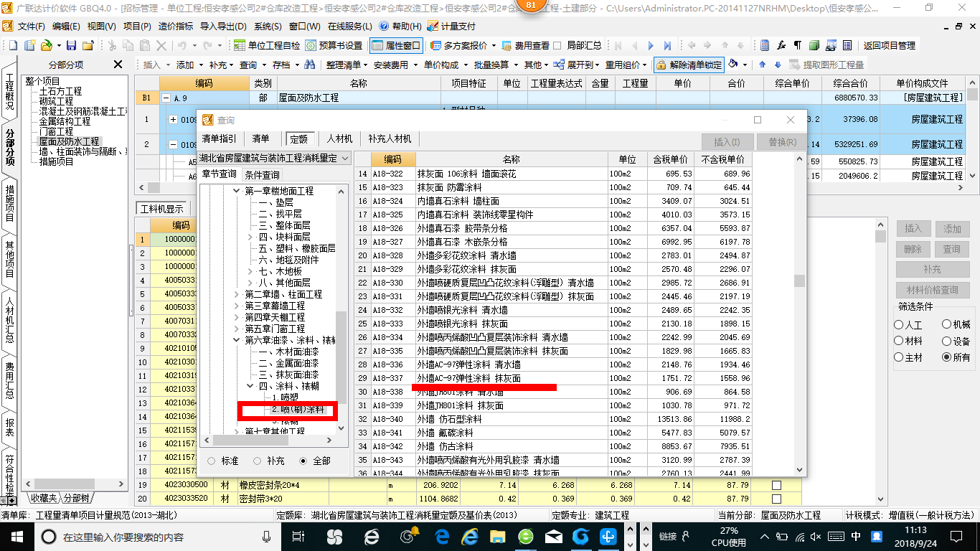Select the 机械 filter radio button
The height and width of the screenshot is (551, 980).
(946, 325)
